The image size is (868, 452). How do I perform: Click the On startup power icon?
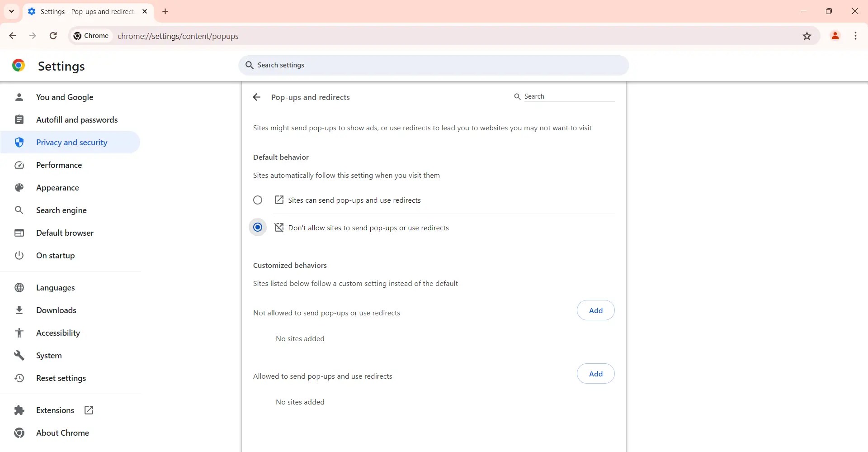[19, 255]
